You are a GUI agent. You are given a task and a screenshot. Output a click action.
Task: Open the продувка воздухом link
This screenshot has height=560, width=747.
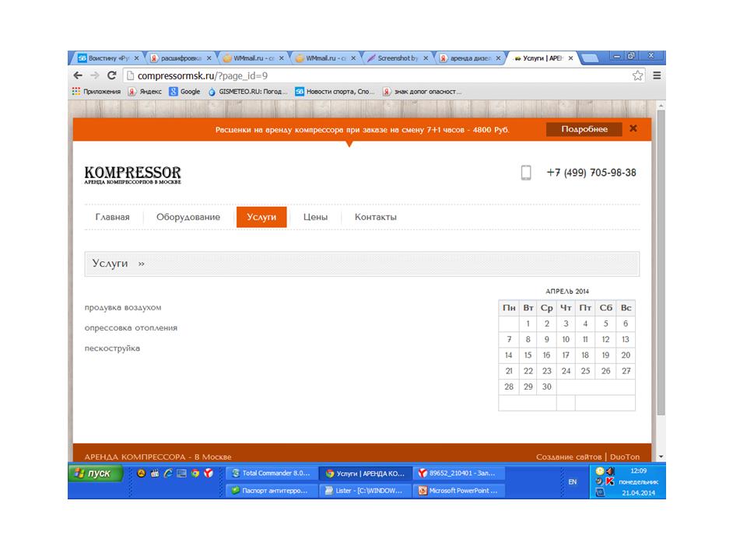pyautogui.click(x=123, y=308)
